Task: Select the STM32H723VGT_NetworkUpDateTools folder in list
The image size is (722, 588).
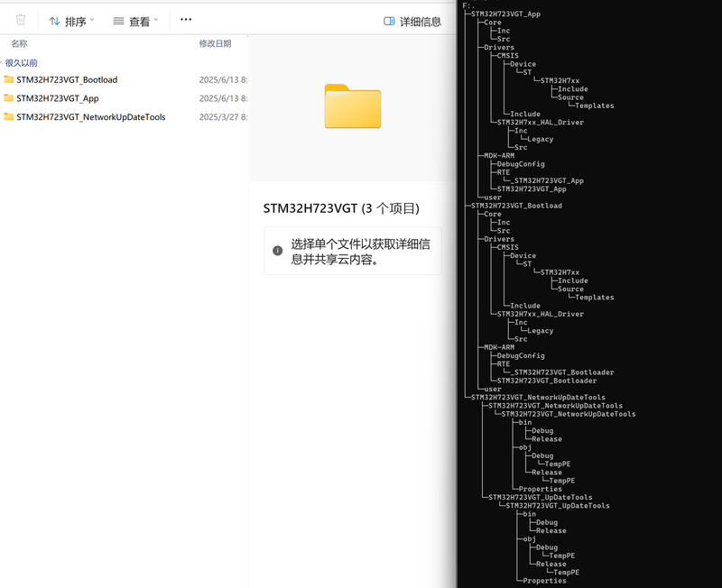Action: click(x=91, y=117)
